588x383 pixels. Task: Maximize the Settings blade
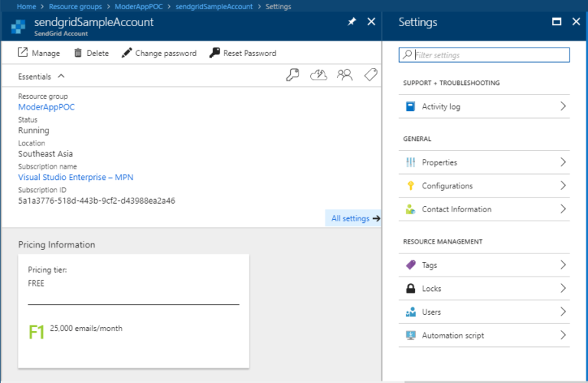tap(557, 21)
